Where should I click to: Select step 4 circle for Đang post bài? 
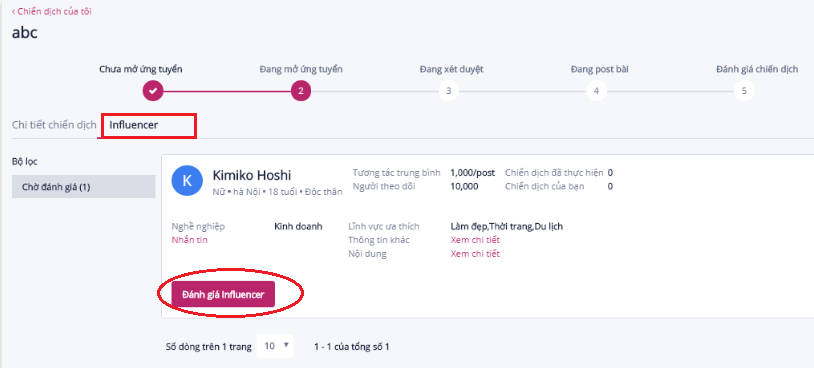coord(596,91)
